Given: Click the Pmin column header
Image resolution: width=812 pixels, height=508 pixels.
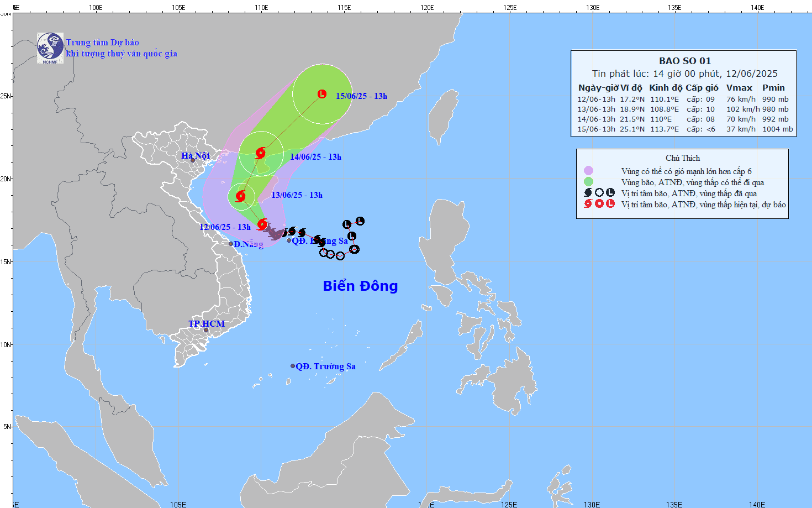Looking at the screenshot, I should (x=773, y=88).
